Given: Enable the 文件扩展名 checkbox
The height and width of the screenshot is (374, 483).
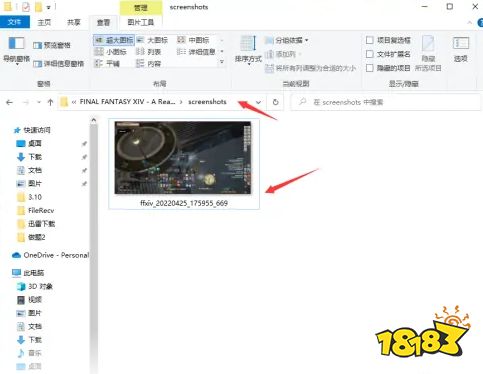Looking at the screenshot, I should 370,54.
